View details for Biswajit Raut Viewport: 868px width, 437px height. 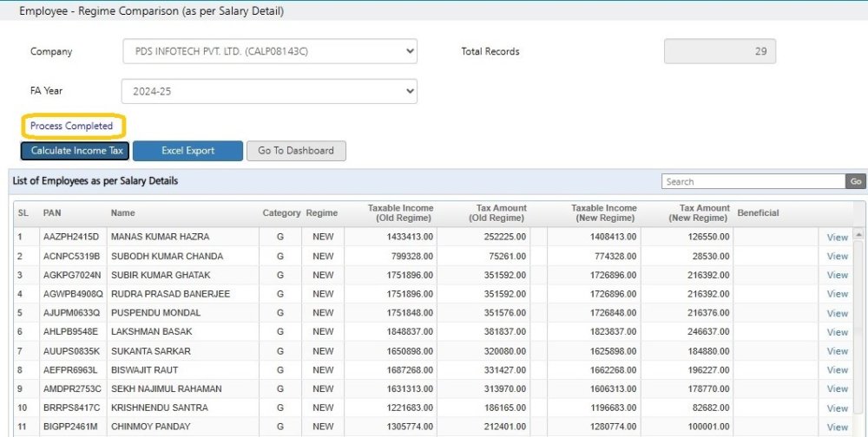point(837,370)
